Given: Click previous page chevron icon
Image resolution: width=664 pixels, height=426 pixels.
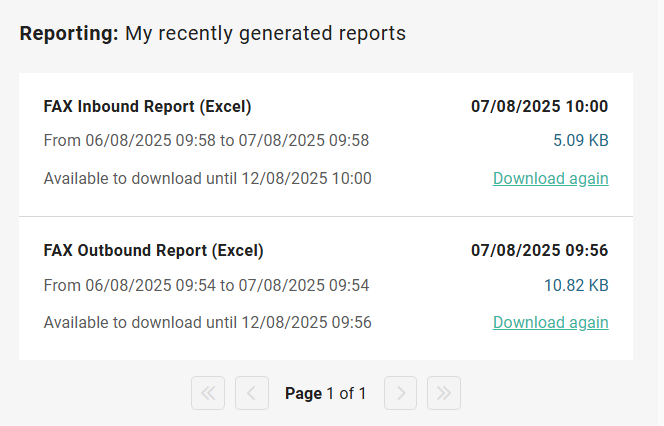Looking at the screenshot, I should pos(252,393).
